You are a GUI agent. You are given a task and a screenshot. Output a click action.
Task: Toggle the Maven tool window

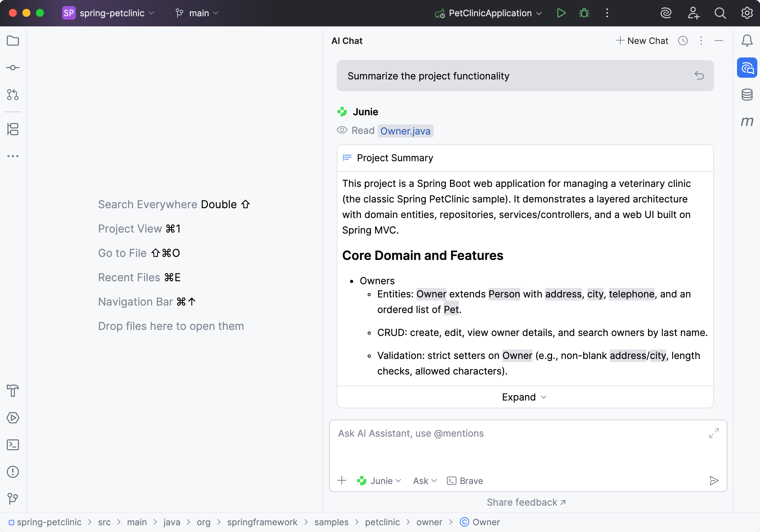tap(747, 121)
